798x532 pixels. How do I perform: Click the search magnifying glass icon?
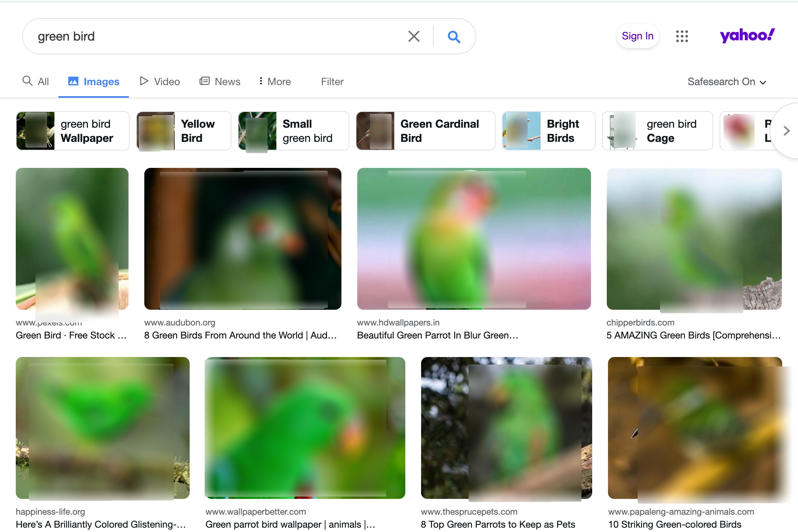pos(454,36)
